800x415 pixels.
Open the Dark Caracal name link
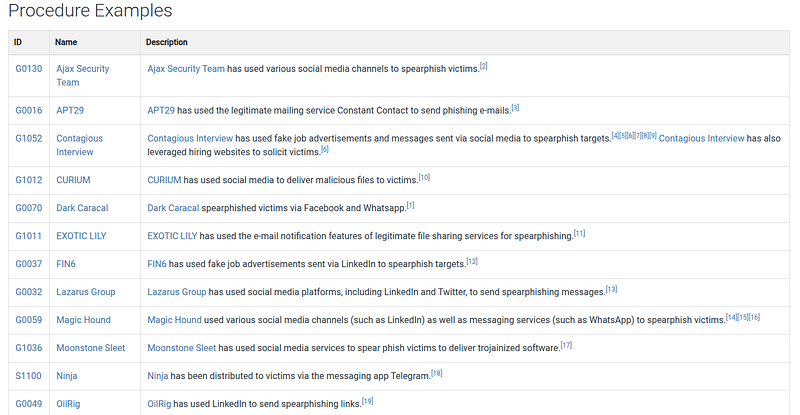[x=82, y=208]
